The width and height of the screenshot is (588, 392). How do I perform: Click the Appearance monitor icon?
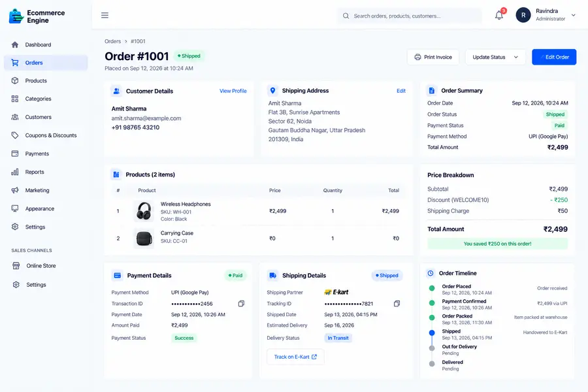point(15,208)
